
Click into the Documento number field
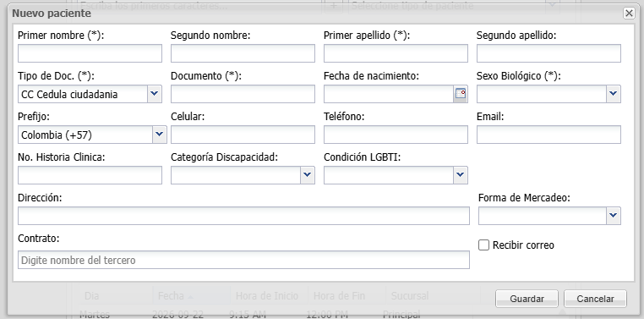pos(243,94)
